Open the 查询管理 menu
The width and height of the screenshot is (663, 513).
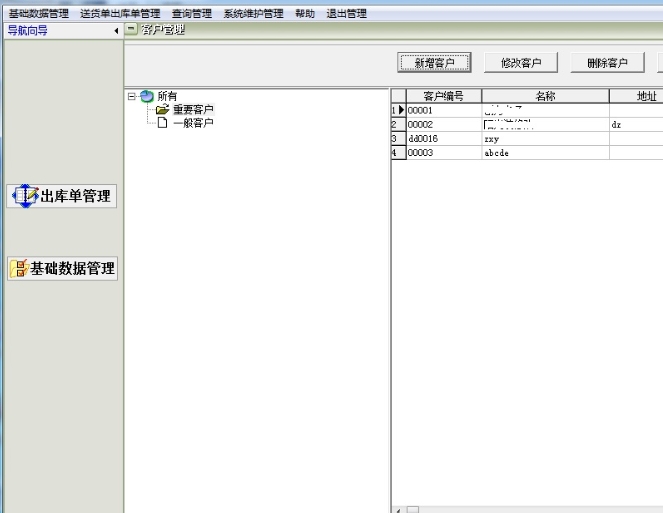coord(192,14)
